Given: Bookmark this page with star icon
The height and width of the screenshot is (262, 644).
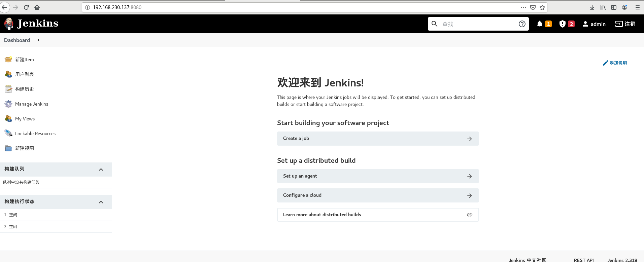Looking at the screenshot, I should tap(542, 7).
